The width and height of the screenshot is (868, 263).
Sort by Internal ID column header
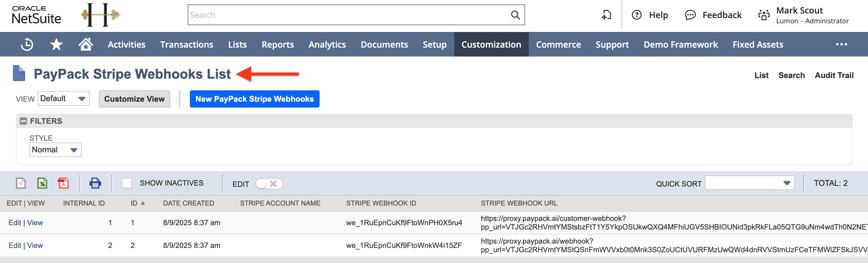[84, 203]
